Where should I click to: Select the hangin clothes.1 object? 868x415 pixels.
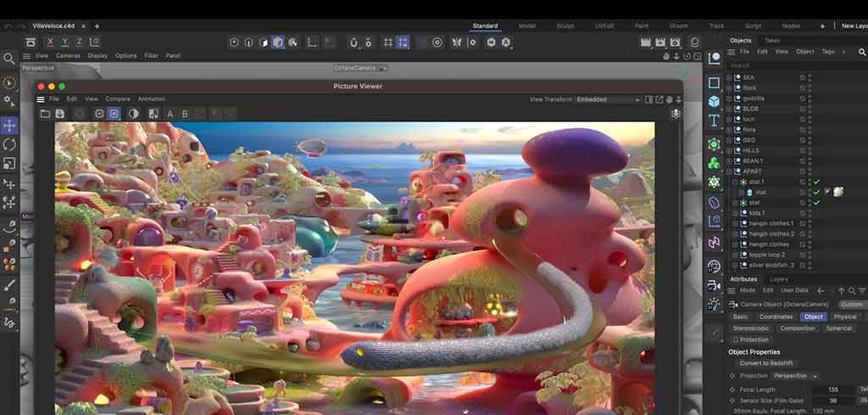(771, 224)
